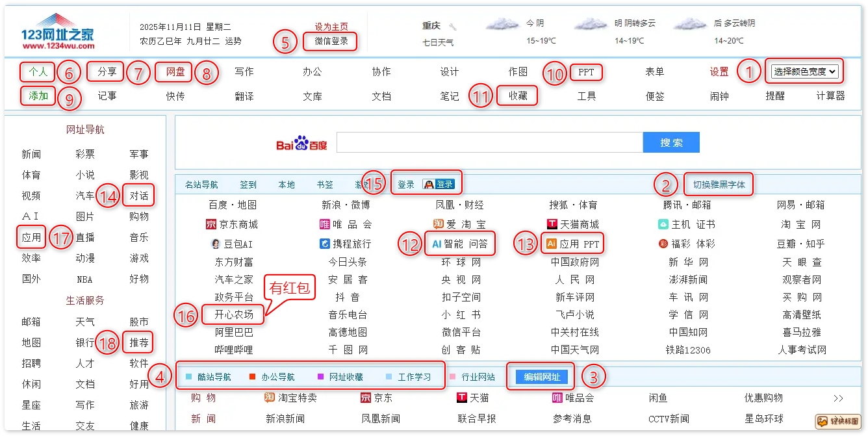Click the 天猫商城 icon link
Screen dimensions: 868x436
click(552, 224)
